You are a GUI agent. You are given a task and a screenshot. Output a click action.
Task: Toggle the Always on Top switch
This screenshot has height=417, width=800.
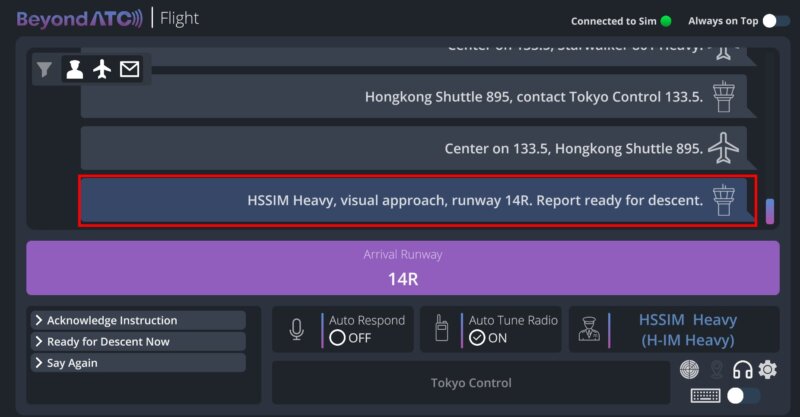(777, 21)
